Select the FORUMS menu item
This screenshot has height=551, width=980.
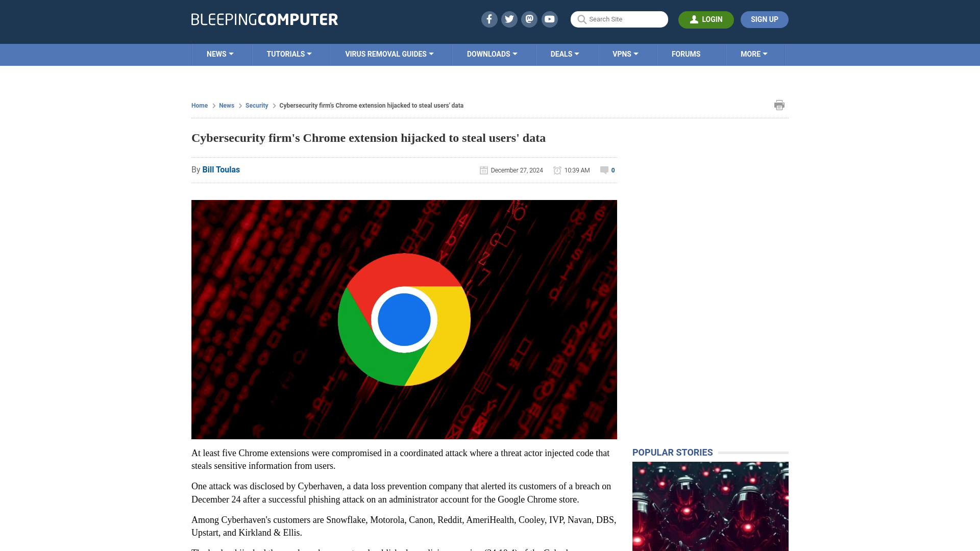(686, 54)
